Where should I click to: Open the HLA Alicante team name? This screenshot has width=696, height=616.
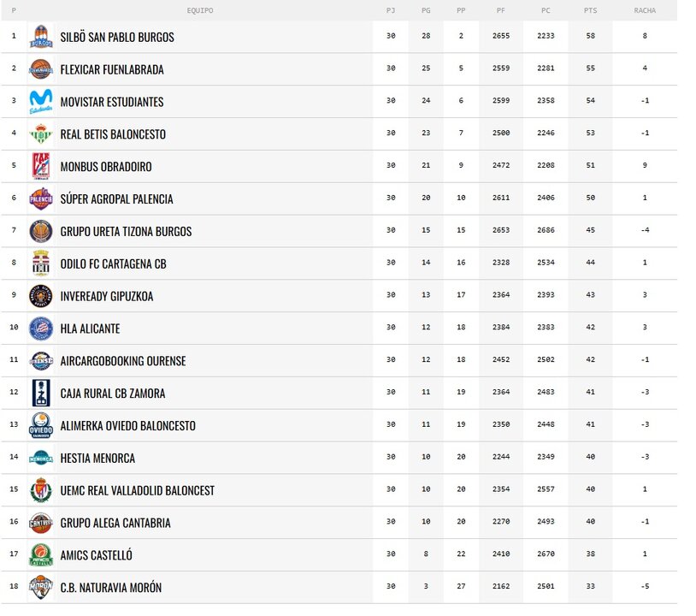point(90,329)
